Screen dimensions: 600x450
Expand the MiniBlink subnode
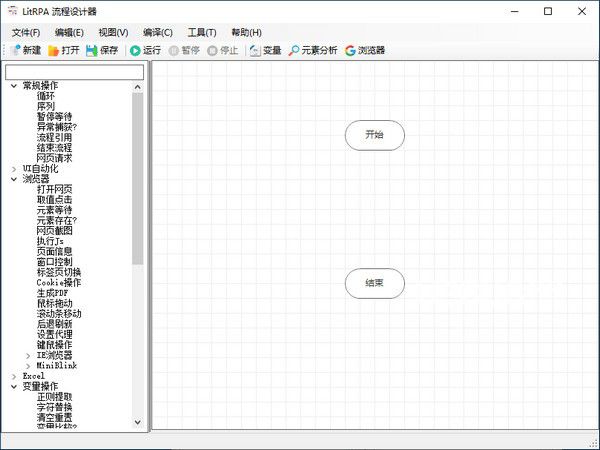[x=28, y=366]
